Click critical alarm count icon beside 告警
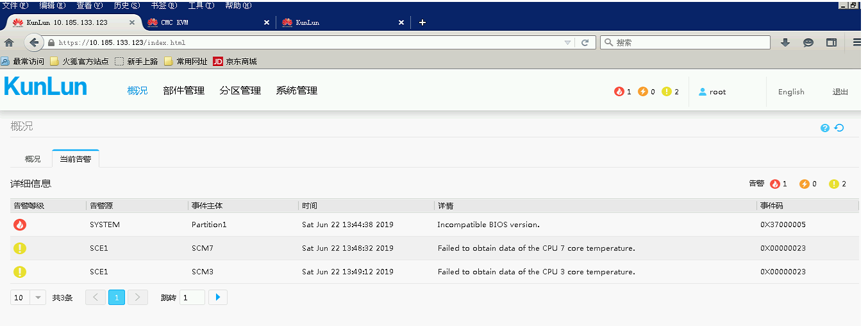Viewport: 868px width, 326px height. point(775,184)
